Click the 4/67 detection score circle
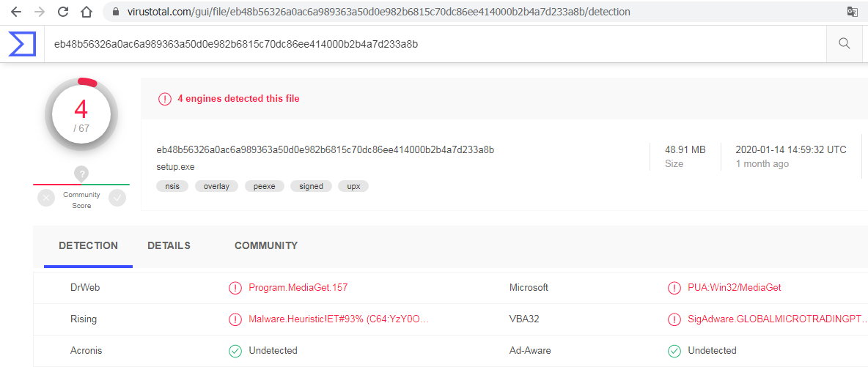The height and width of the screenshot is (367, 868). tap(81, 114)
